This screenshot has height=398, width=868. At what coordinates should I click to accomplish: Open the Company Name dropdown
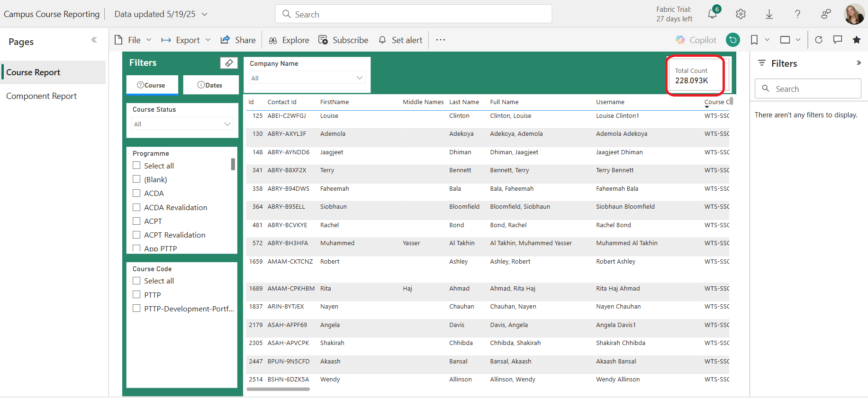[x=307, y=78]
